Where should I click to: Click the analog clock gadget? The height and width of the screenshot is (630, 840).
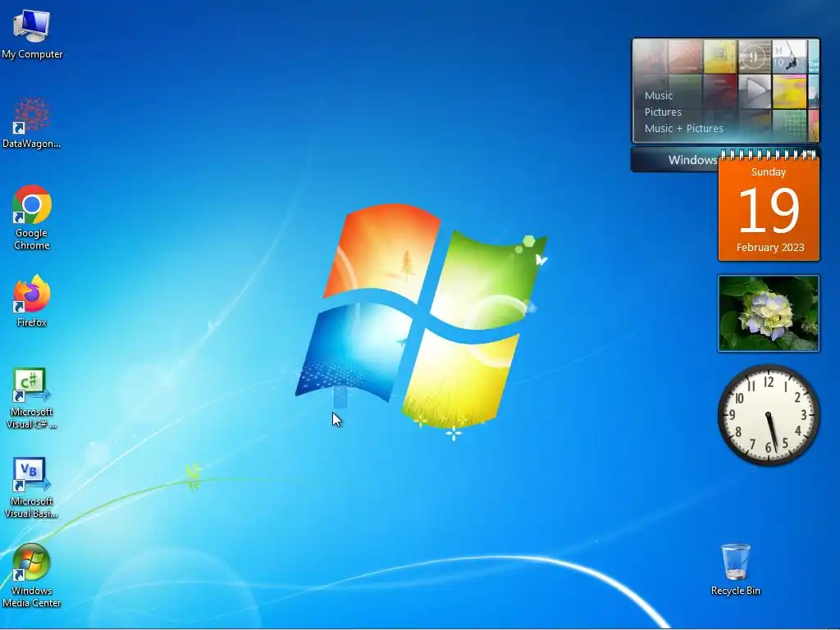(769, 414)
